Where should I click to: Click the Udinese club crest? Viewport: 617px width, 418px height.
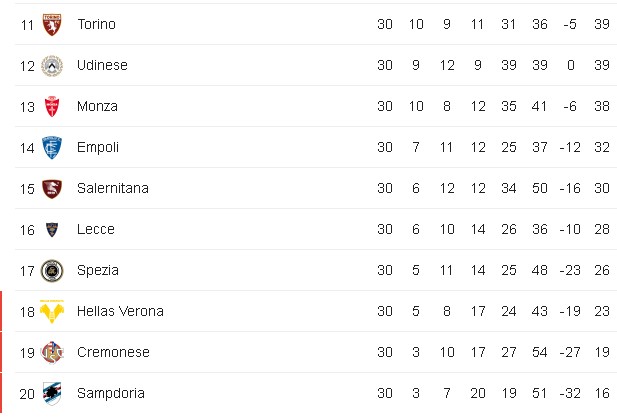click(52, 66)
